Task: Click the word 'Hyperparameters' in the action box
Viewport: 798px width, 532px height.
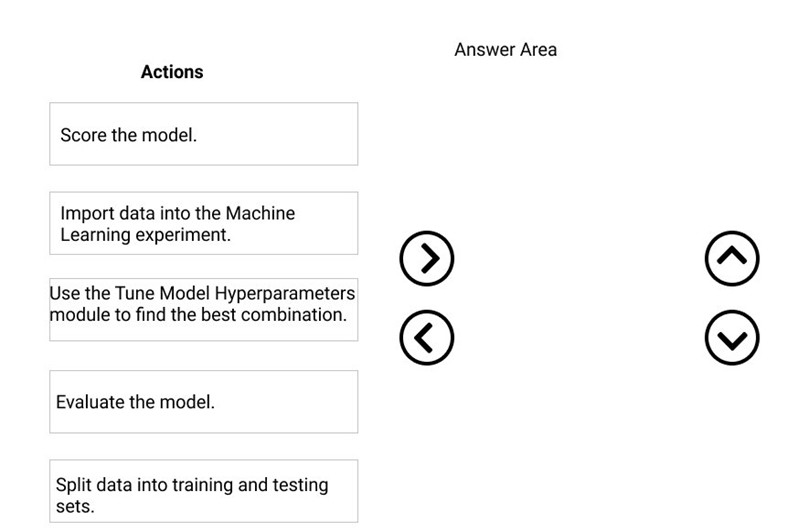Action: (x=284, y=294)
